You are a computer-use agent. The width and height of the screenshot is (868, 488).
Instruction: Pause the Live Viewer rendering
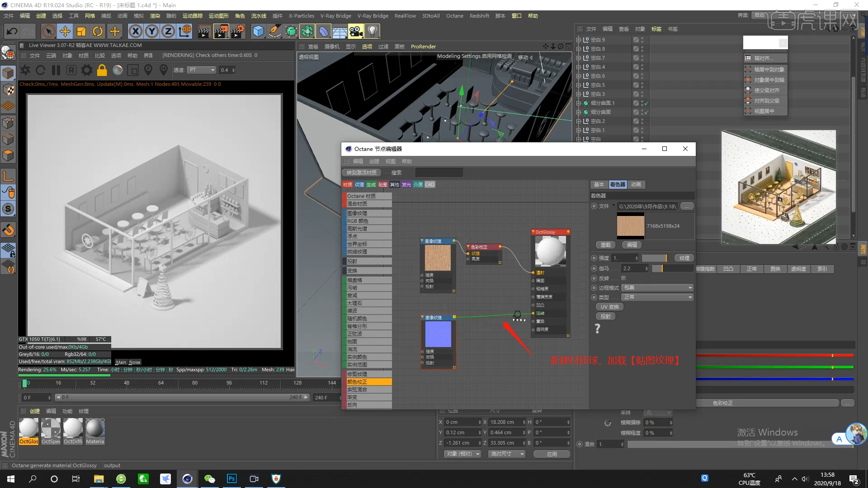pos(56,70)
